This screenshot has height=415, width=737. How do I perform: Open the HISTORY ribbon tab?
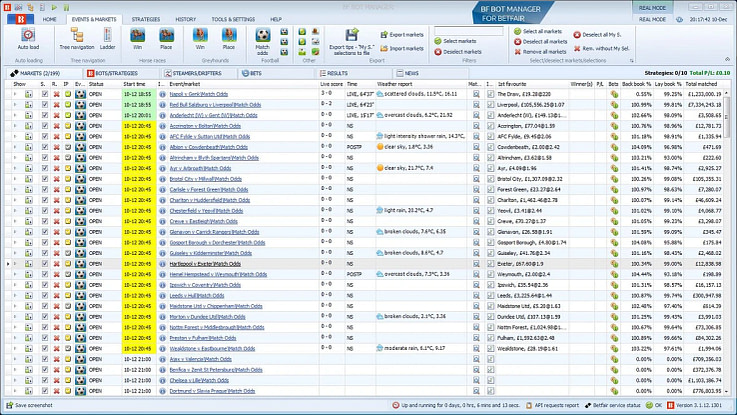(x=186, y=19)
